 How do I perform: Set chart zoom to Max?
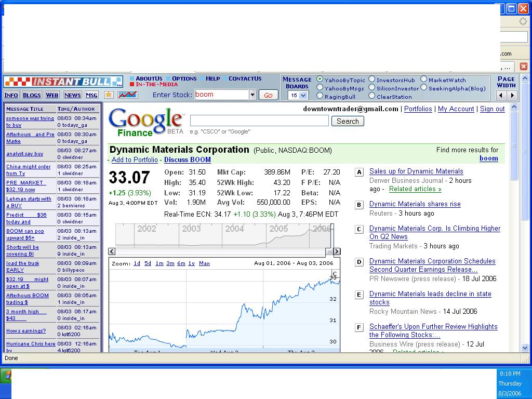[x=204, y=263]
